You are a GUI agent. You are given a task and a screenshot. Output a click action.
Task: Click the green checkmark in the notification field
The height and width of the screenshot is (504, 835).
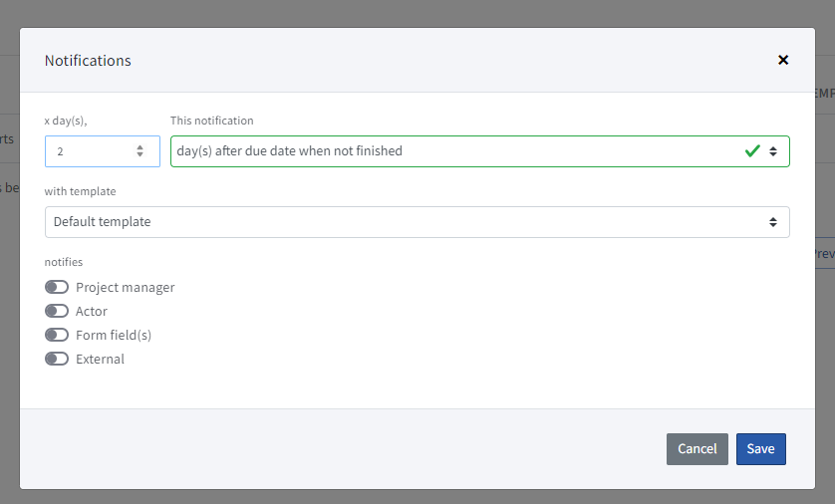pyautogui.click(x=752, y=151)
